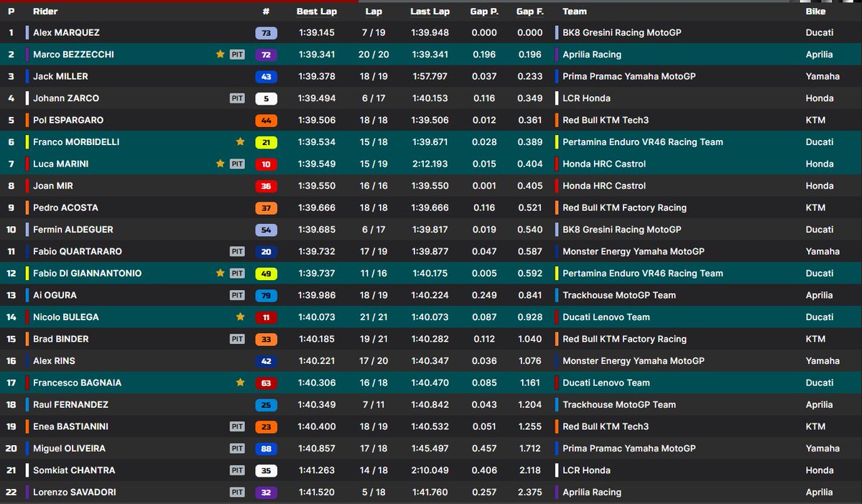Click the PIT badge in Luca Marini's row
This screenshot has width=862, height=504.
(237, 164)
